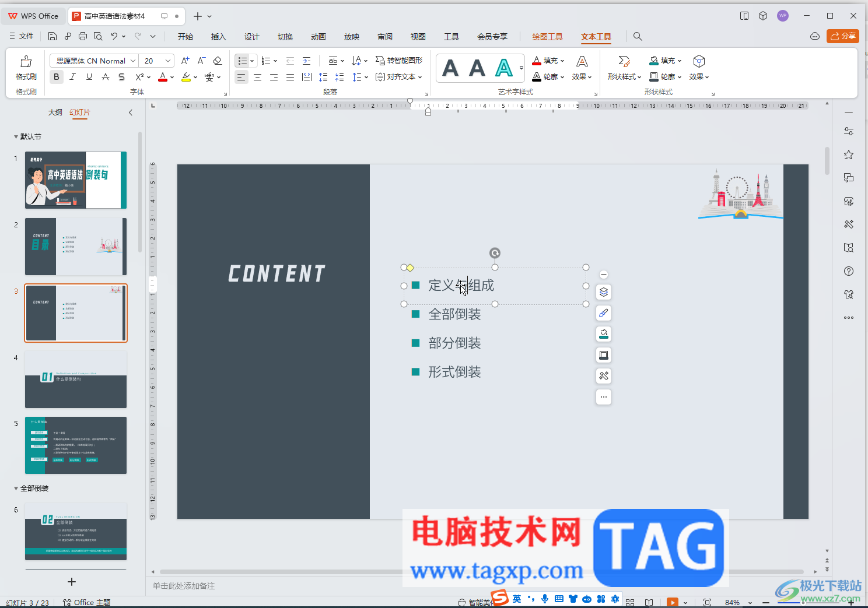
Task: Click the slideshow play button in status bar
Action: click(x=673, y=602)
